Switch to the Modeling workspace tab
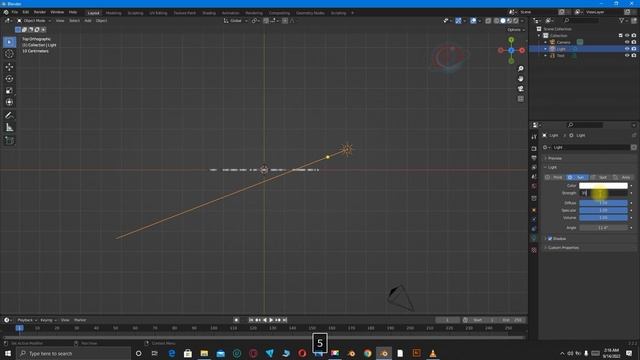The height and width of the screenshot is (360, 640). tap(113, 13)
